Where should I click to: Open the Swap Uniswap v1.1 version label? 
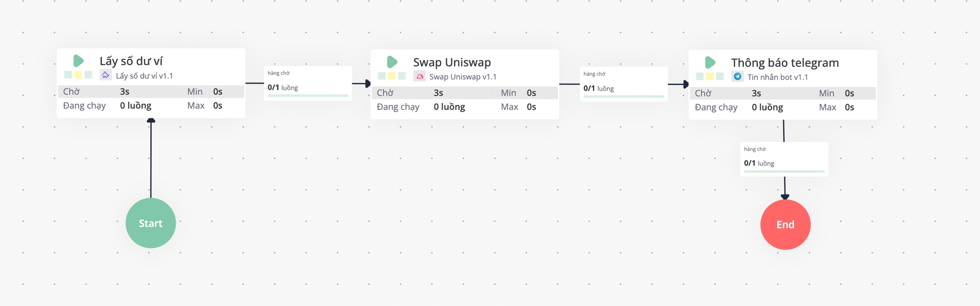463,77
